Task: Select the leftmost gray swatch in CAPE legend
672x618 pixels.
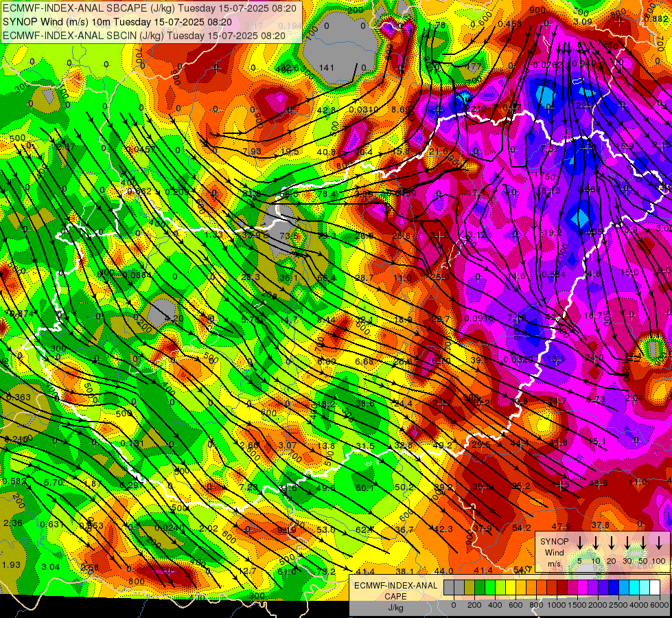Action: [x=449, y=587]
